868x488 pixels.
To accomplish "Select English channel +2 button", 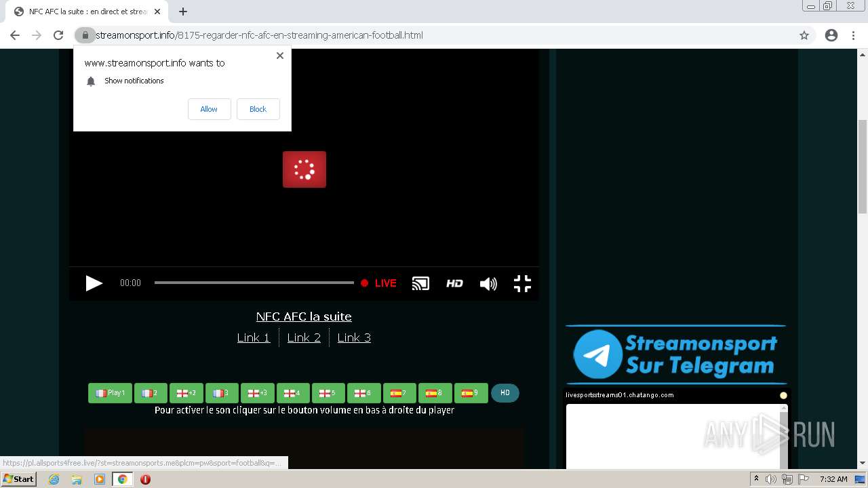I will pos(186,393).
